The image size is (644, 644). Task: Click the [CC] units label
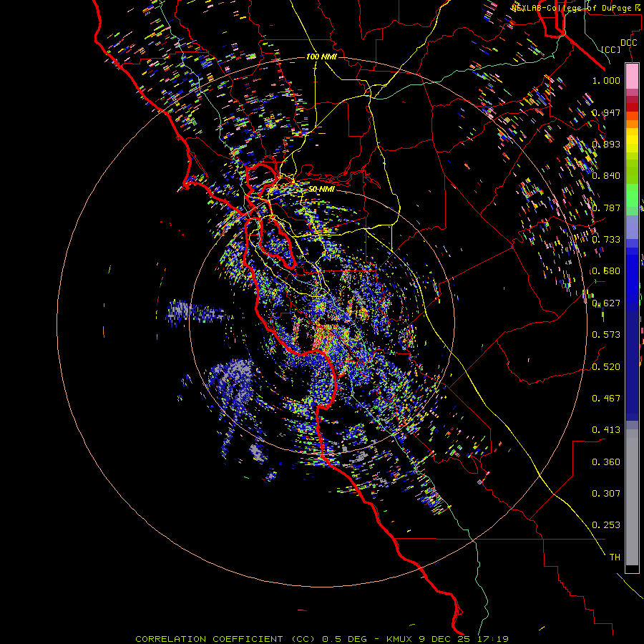611,49
